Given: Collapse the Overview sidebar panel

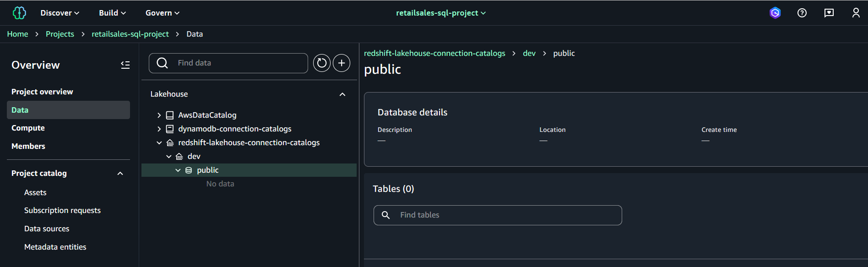Looking at the screenshot, I should pos(125,65).
